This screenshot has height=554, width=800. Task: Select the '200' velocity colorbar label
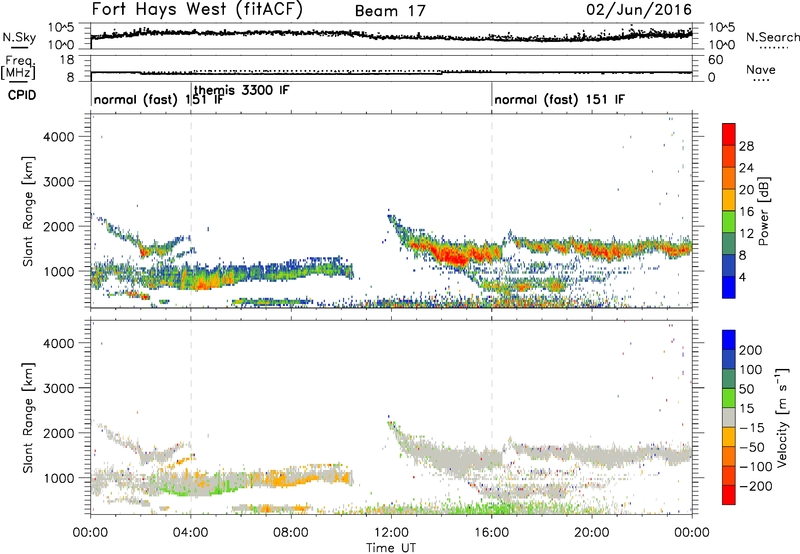tap(751, 350)
